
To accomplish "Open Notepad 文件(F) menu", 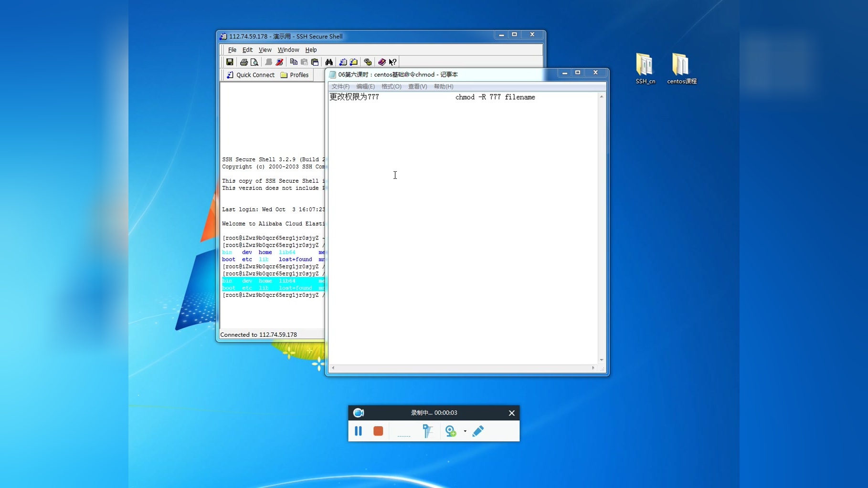I will 340,86.
